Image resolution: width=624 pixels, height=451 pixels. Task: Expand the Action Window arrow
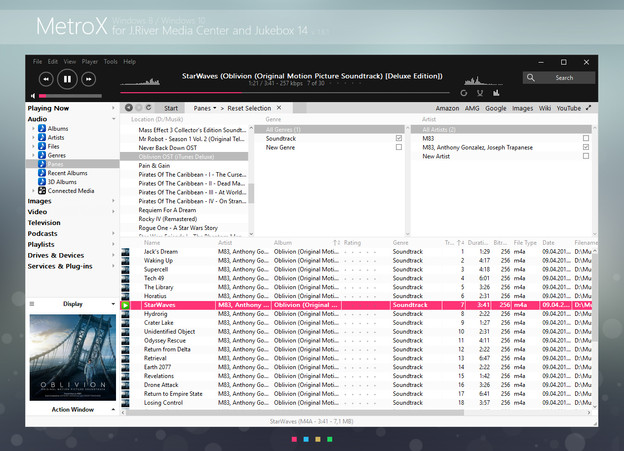113,409
